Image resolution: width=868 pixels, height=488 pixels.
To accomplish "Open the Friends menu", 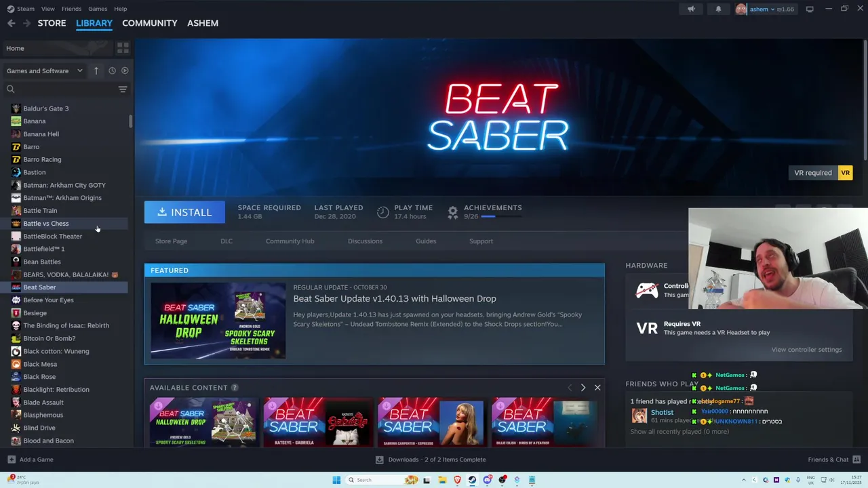I will [71, 9].
